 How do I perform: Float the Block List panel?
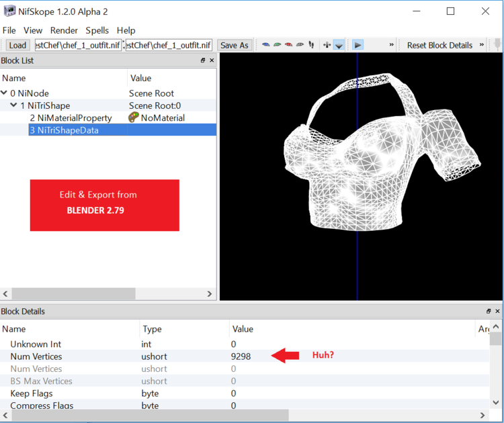pyautogui.click(x=203, y=60)
